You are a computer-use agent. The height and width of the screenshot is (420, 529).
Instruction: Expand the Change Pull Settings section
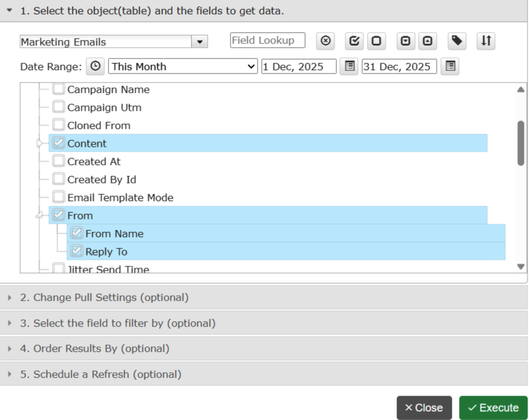tap(104, 298)
